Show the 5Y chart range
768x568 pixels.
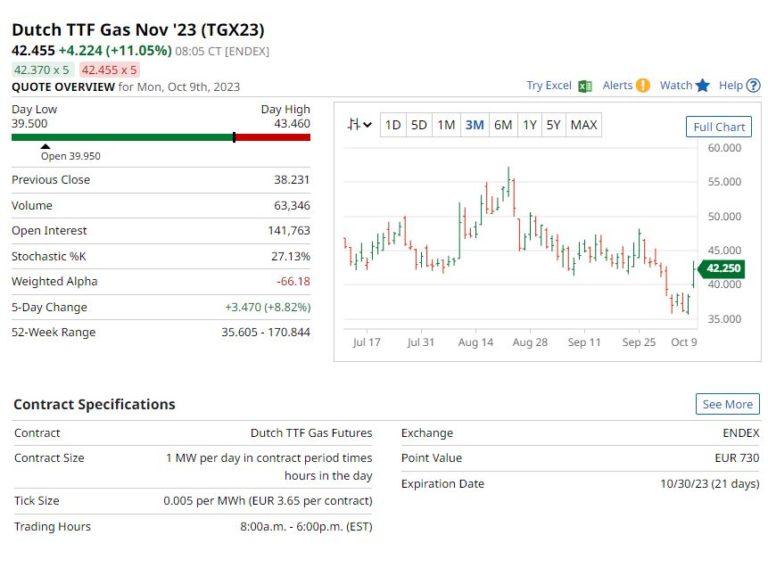(554, 125)
